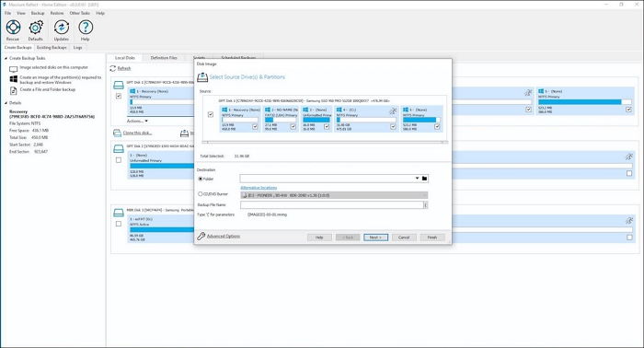The height and width of the screenshot is (348, 644).
Task: Collapse the Details section
Action: [x=6, y=103]
